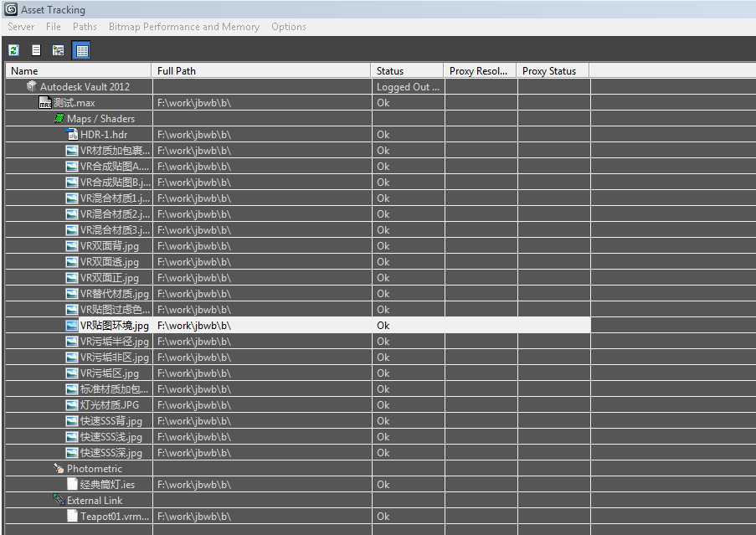The height and width of the screenshot is (535, 756).
Task: Open the Server menu
Action: 21,27
